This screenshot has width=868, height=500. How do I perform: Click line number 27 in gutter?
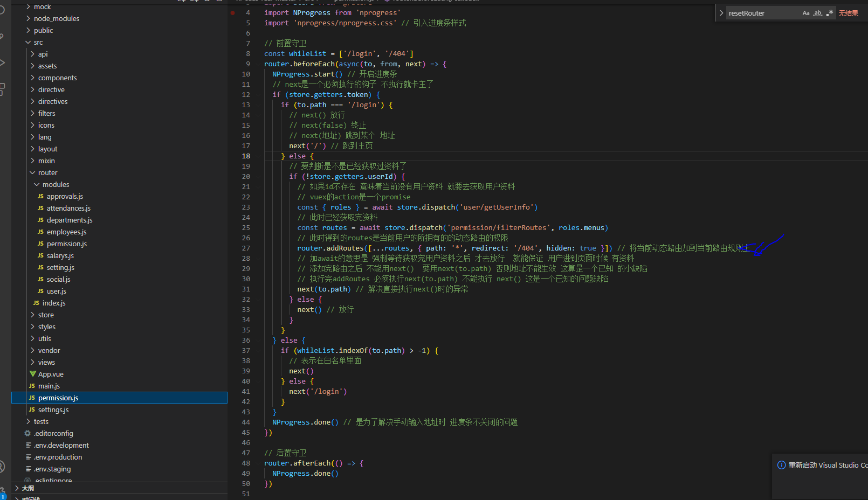click(246, 248)
